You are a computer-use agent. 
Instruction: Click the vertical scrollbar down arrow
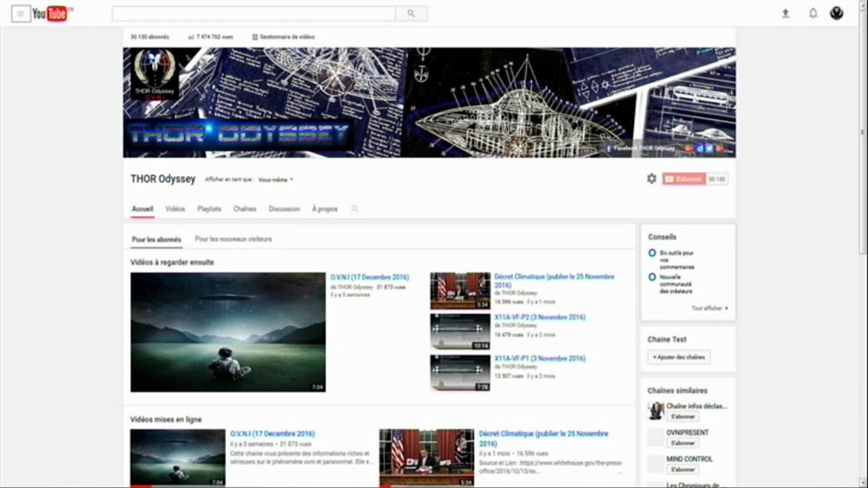(x=864, y=483)
